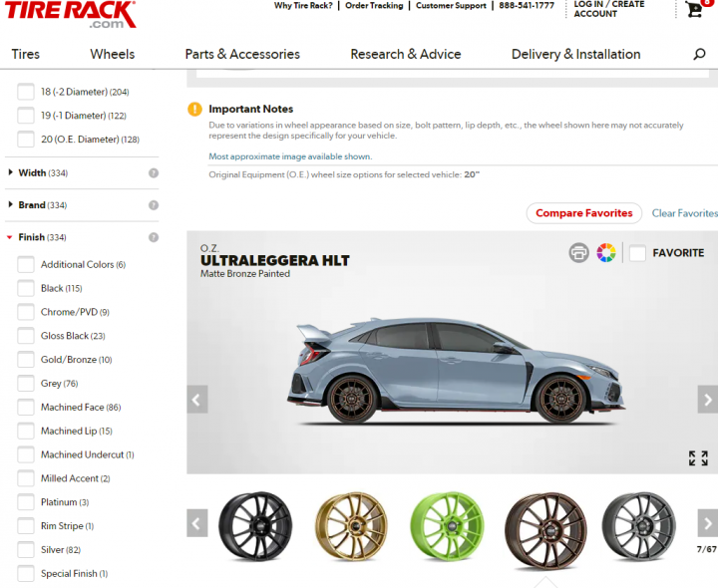Check the Milled Accent finish filter
The height and width of the screenshot is (588, 718).
(26, 478)
